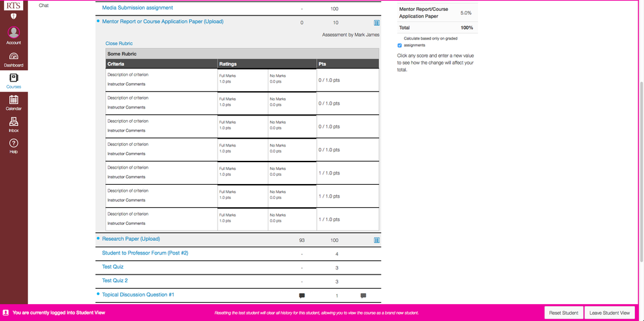Toggle rubric icon for Mentor Report assignment
This screenshot has width=644, height=321.
click(x=377, y=23)
